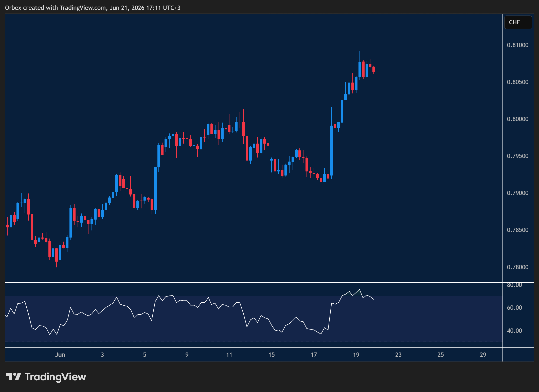Click the Orbex created with TradingView.com header text

[93, 8]
